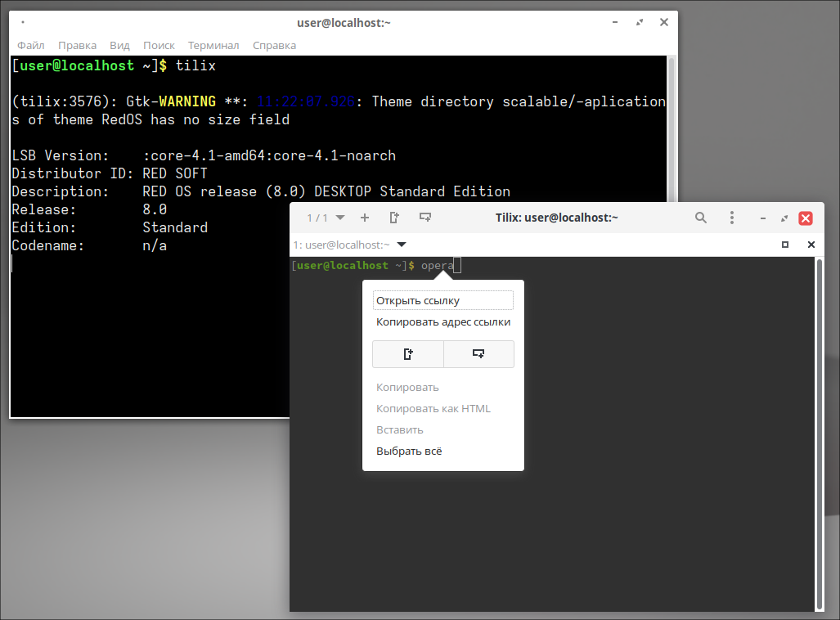Click split right button in context menu
Viewport: 840px width, 620px height.
(408, 354)
